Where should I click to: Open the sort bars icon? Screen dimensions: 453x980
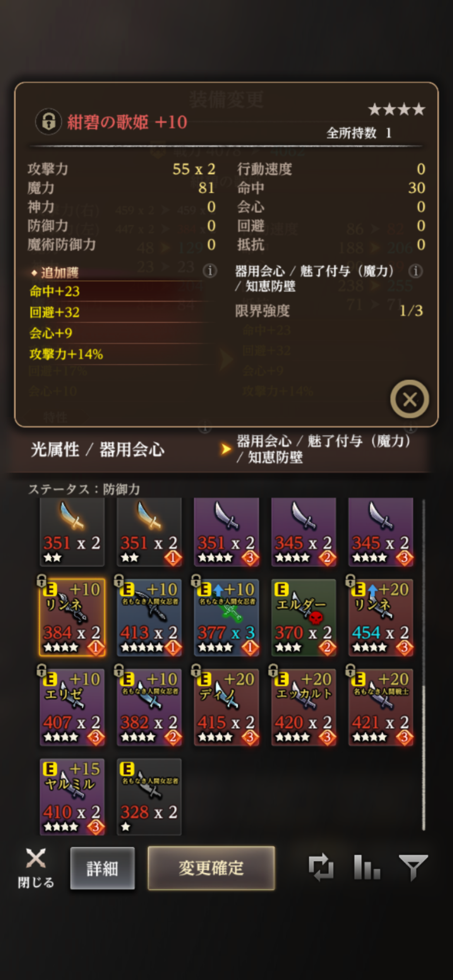click(367, 867)
